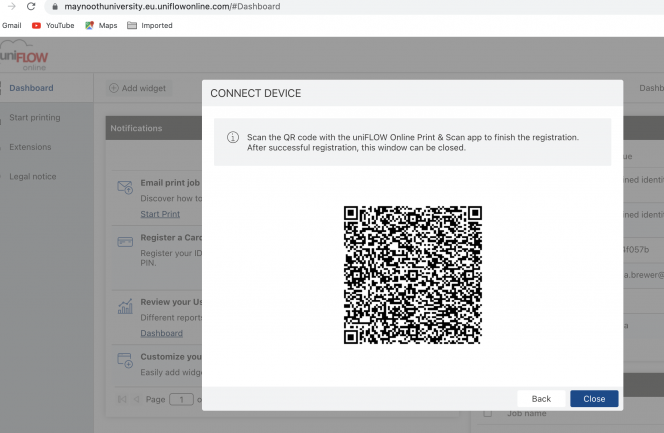Click the Add widget plus icon
Image resolution: width=664 pixels, height=433 pixels.
pyautogui.click(x=114, y=88)
